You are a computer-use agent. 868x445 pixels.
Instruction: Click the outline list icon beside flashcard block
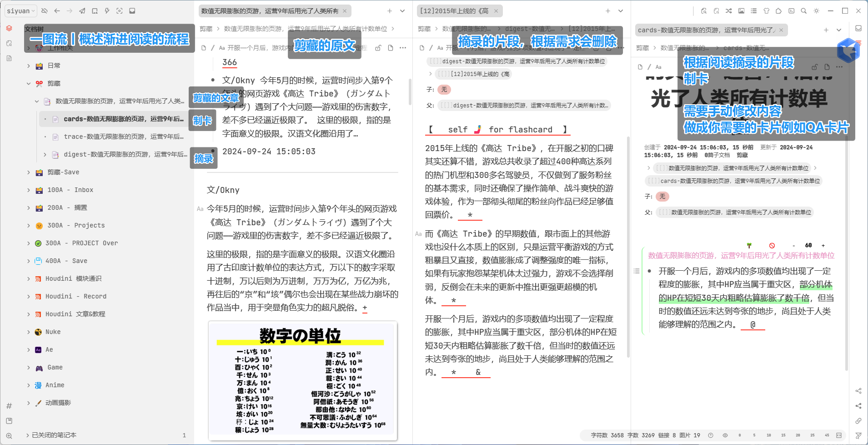click(x=637, y=271)
